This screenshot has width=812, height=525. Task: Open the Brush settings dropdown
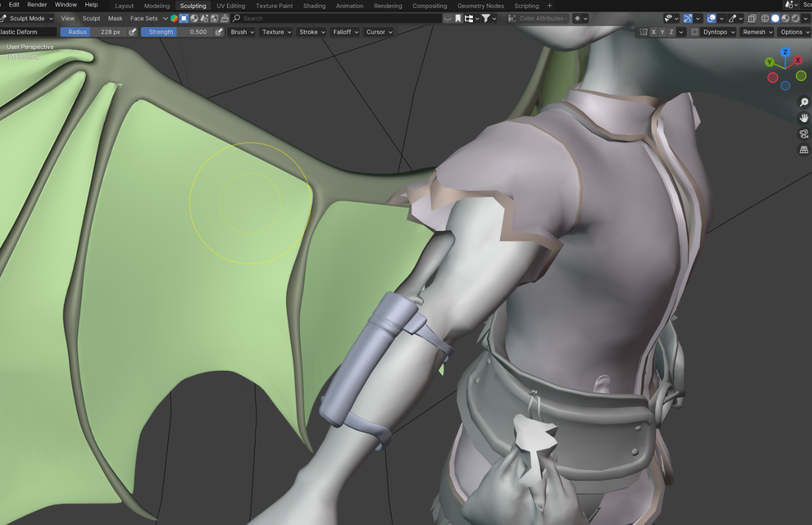(242, 32)
